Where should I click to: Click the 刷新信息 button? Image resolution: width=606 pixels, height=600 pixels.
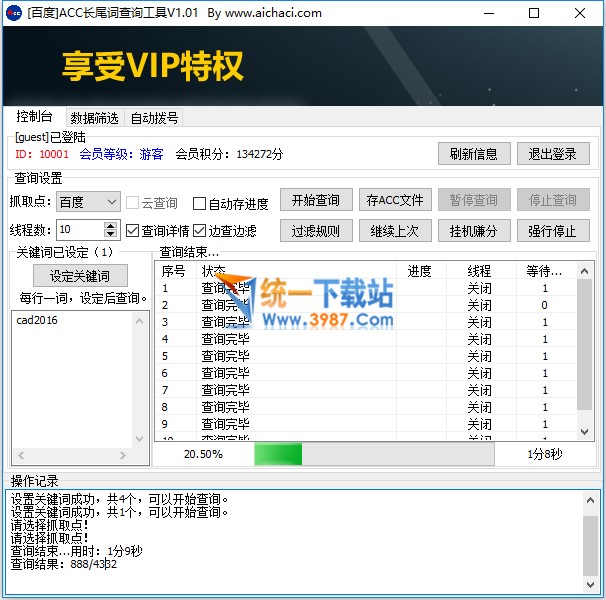pos(474,154)
